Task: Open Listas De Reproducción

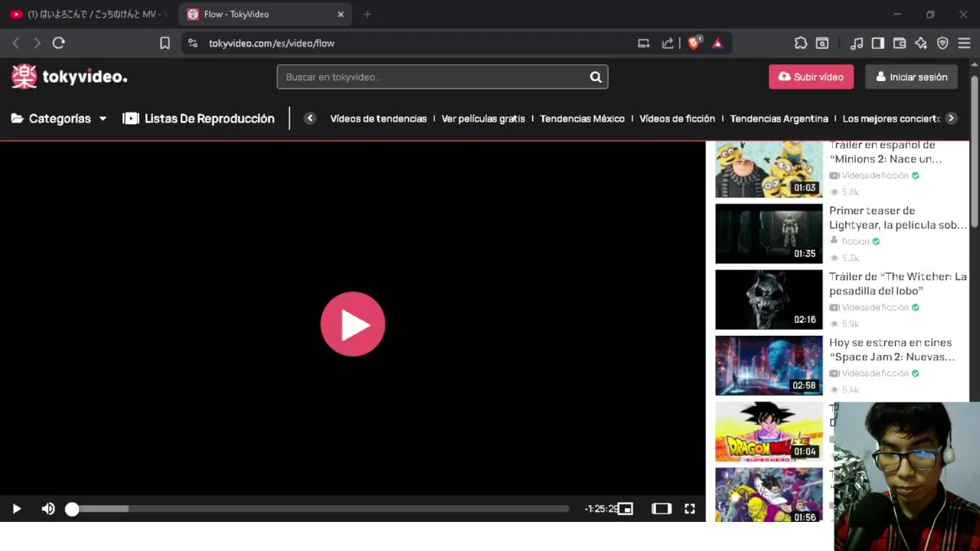Action: (x=198, y=119)
